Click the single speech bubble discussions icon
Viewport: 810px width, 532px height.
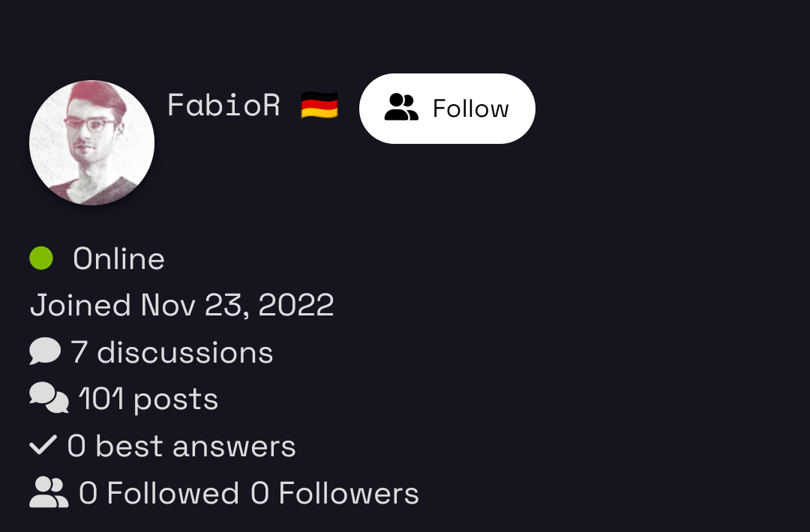point(45,351)
